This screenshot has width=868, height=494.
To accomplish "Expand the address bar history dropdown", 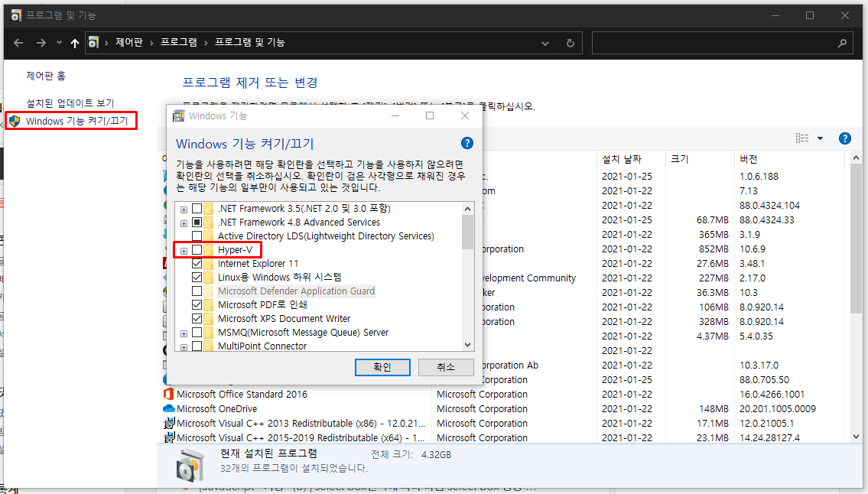I will click(x=545, y=43).
